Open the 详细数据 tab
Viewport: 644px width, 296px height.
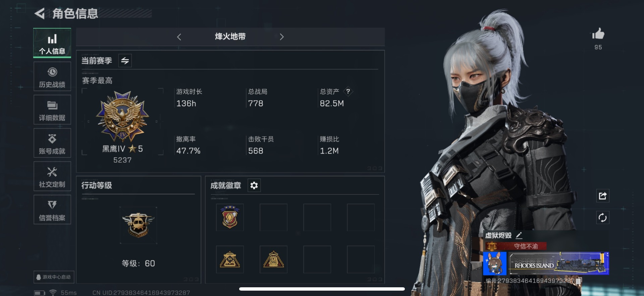(x=52, y=110)
